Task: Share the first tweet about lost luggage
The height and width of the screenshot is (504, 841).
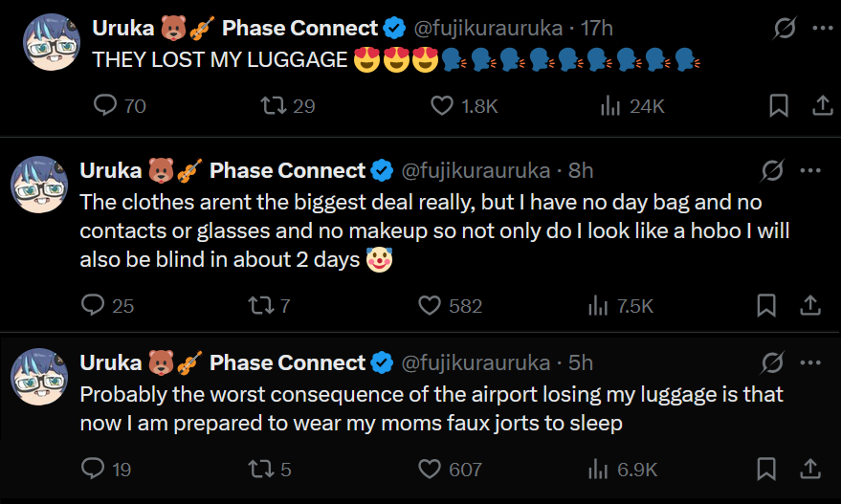Action: tap(822, 106)
